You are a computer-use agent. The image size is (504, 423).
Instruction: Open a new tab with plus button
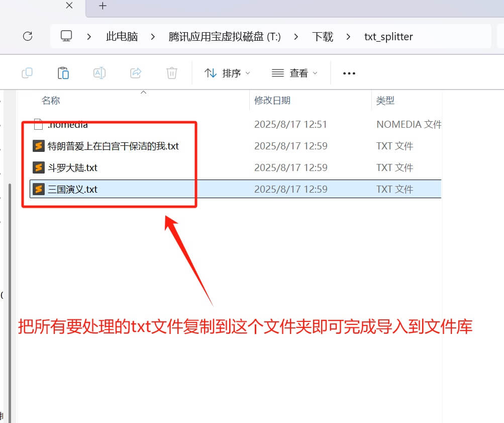click(103, 6)
